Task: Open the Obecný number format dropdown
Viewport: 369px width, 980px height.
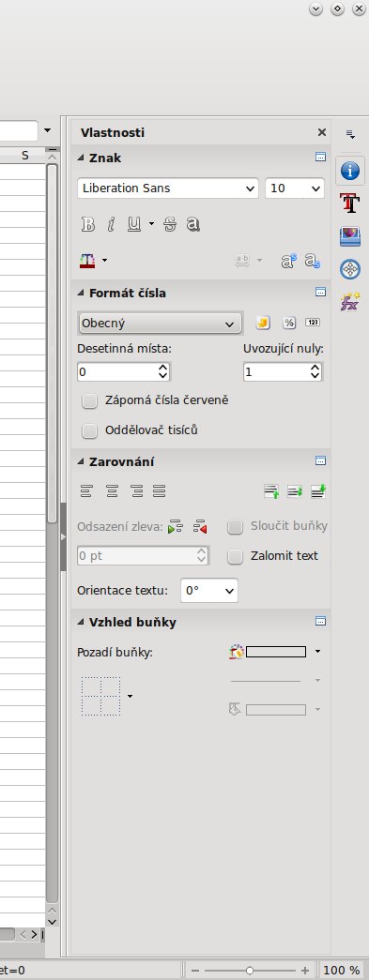Action: pyautogui.click(x=160, y=324)
